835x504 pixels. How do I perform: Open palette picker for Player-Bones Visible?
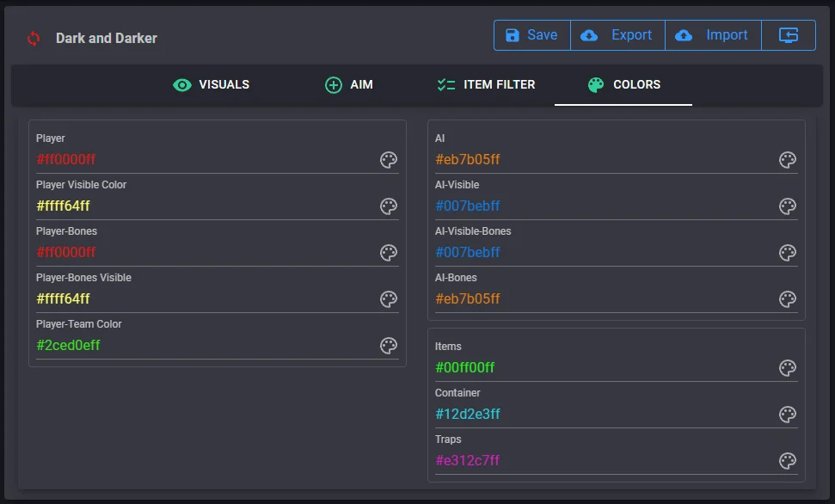(x=389, y=299)
